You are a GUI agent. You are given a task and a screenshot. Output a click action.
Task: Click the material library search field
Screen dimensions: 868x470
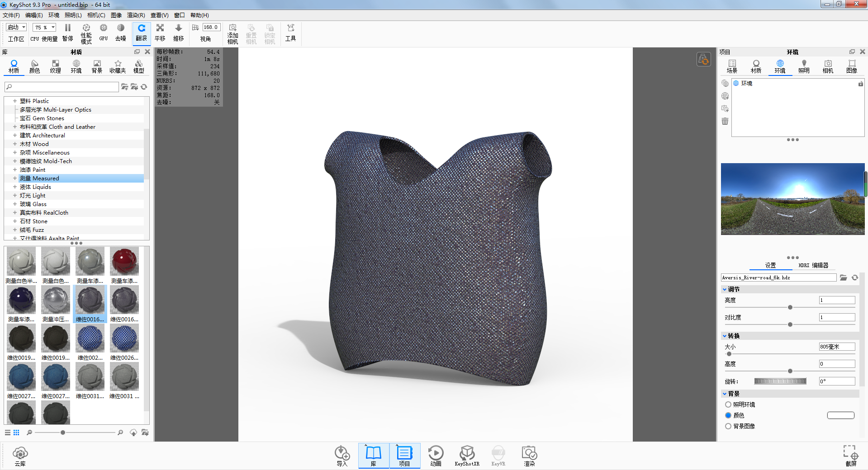coord(62,87)
